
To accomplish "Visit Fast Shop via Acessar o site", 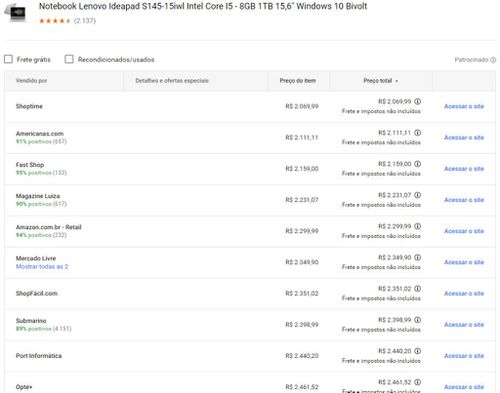I will (x=464, y=169).
